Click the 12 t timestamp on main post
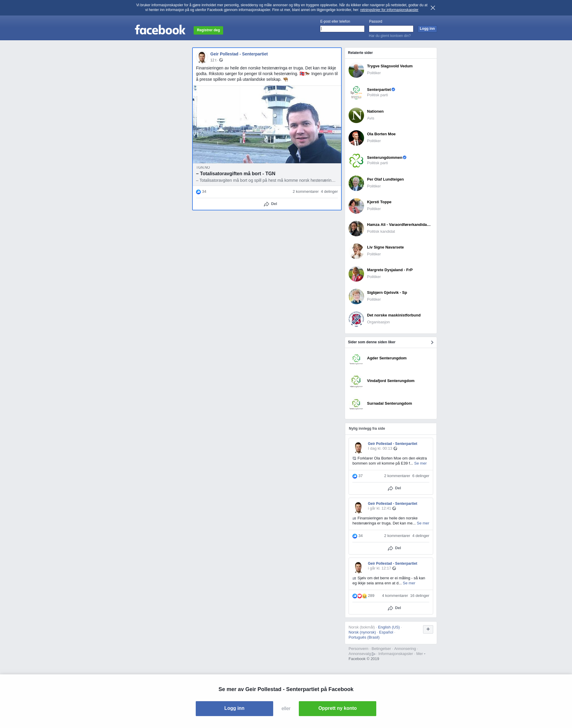The height and width of the screenshot is (728, 572). click(213, 60)
